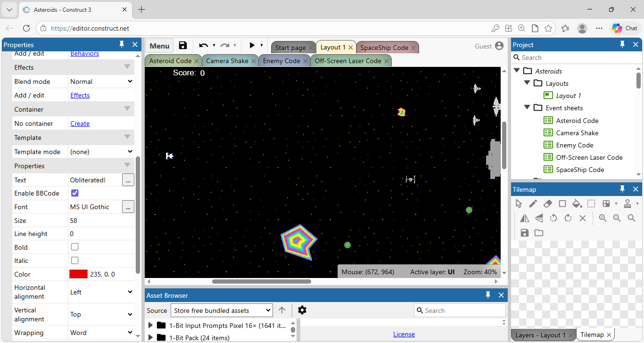Click the red Color swatch
Viewport: 644px width, 343px height.
click(x=78, y=274)
